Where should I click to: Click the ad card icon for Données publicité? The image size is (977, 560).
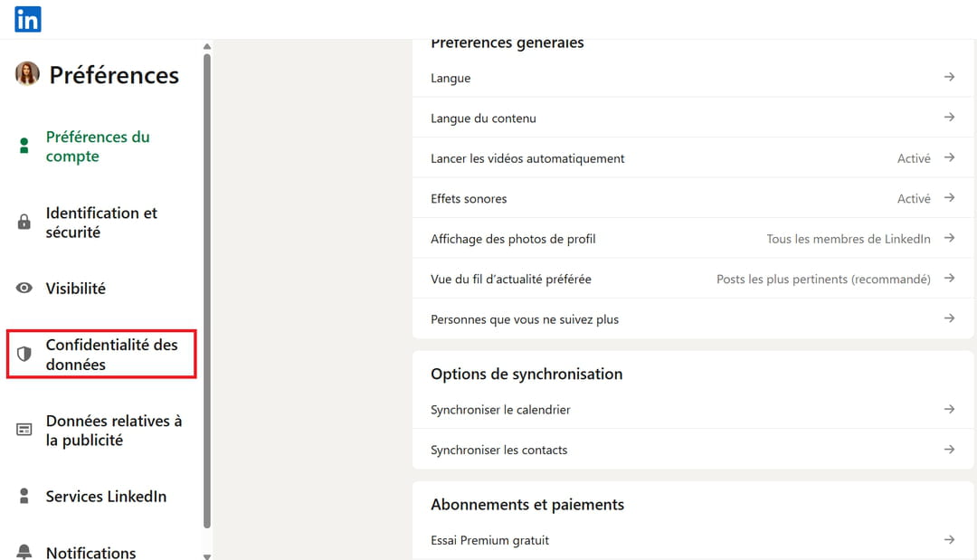coord(24,430)
